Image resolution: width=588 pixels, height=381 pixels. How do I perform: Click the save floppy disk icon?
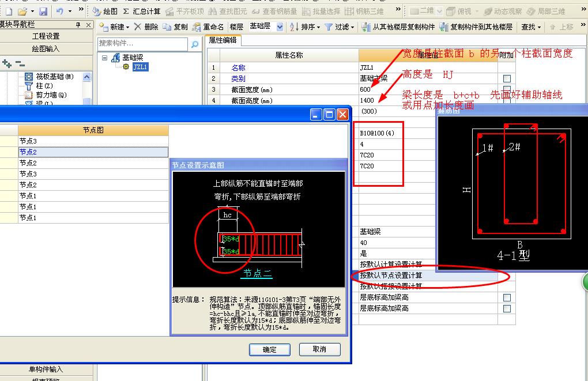(43, 12)
